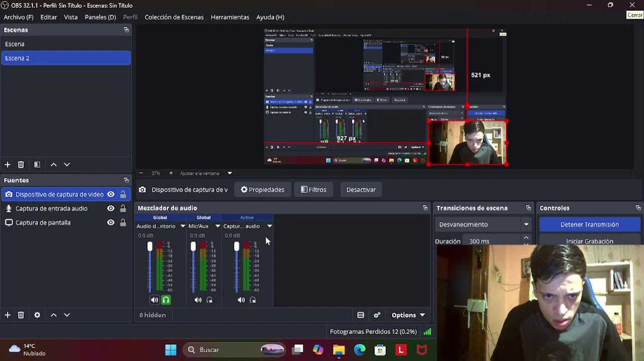
Task: Mute the Captura audio channel
Action: click(241, 300)
